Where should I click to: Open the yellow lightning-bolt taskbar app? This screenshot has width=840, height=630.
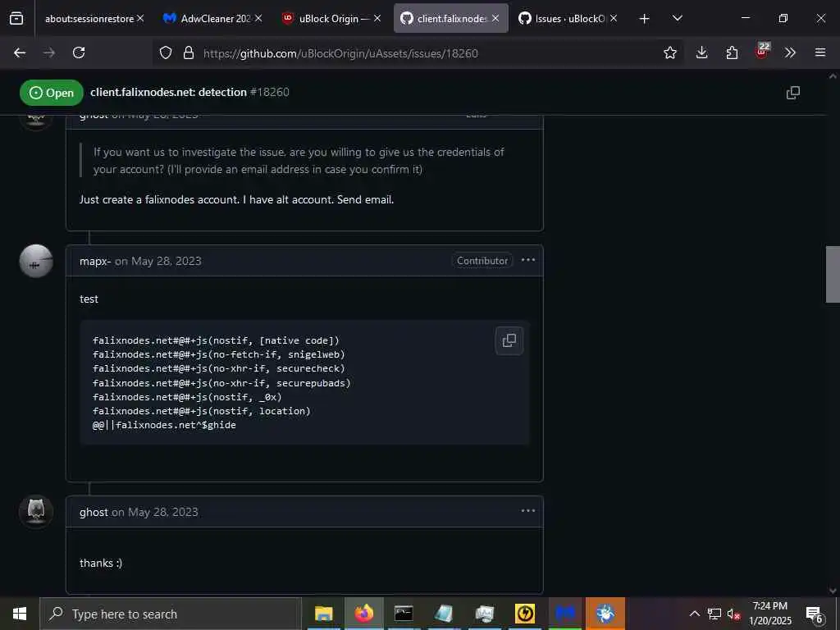[524, 614]
